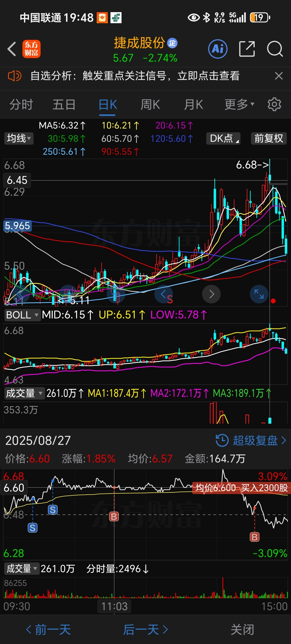Switch to 月K tab
291x644 pixels.
click(x=193, y=105)
